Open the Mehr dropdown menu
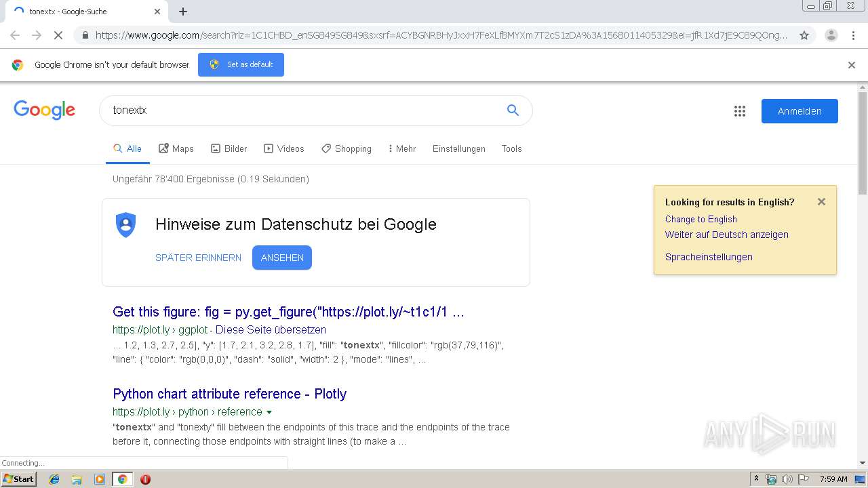 click(402, 148)
